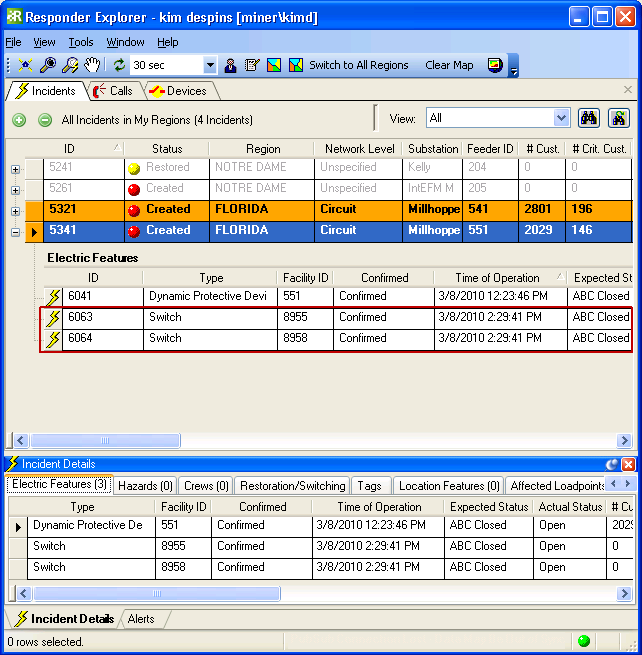Select the pan hand tool
The height and width of the screenshot is (655, 642).
point(92,65)
